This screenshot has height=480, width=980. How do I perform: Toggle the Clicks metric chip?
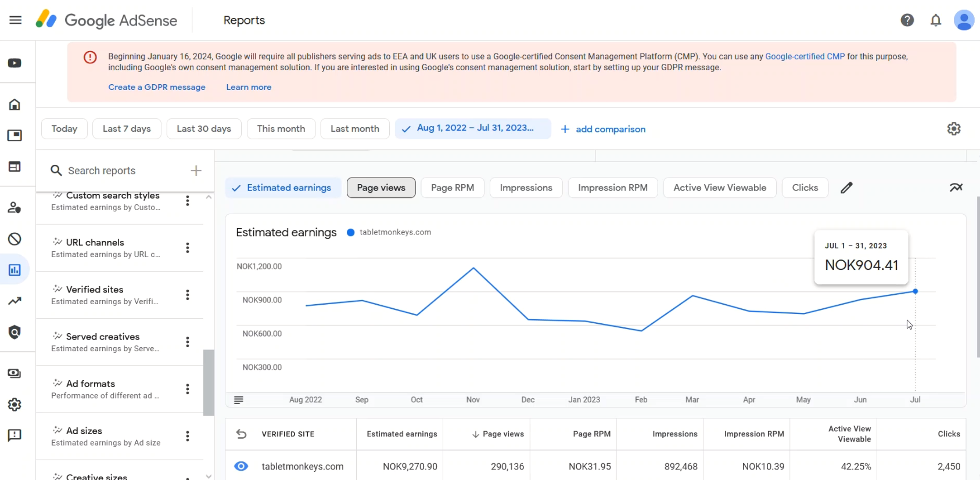pos(805,187)
